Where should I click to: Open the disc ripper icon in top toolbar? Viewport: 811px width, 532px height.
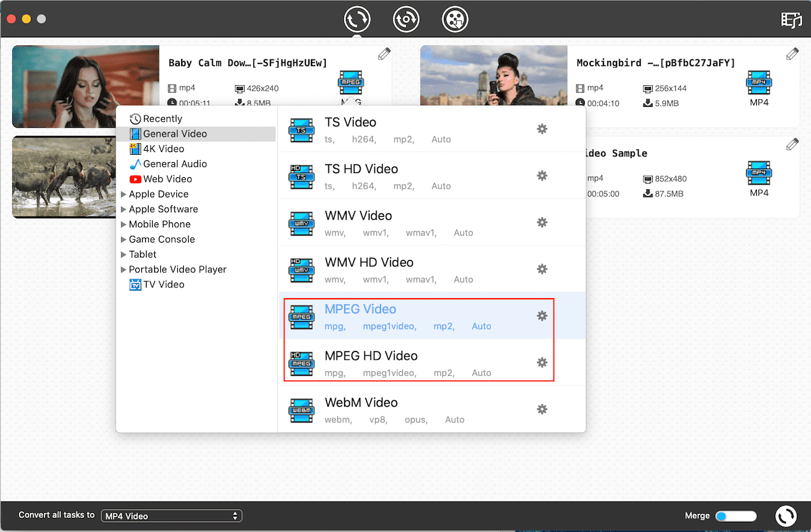point(406,19)
